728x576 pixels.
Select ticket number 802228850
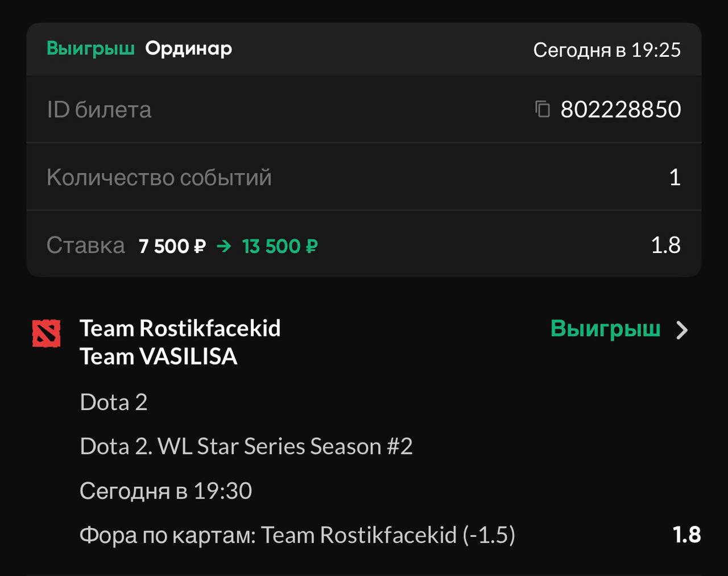621,109
